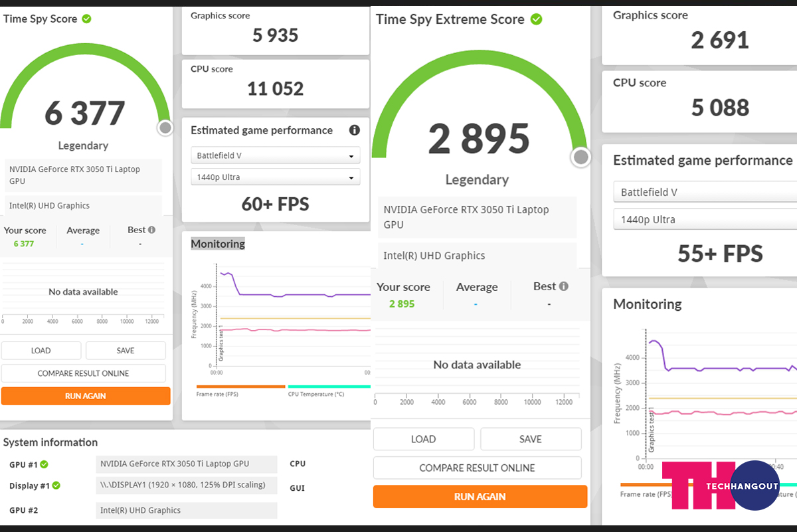The height and width of the screenshot is (532, 797).
Task: Click LOAD button in Time Spy Extreme panel
Action: (424, 439)
